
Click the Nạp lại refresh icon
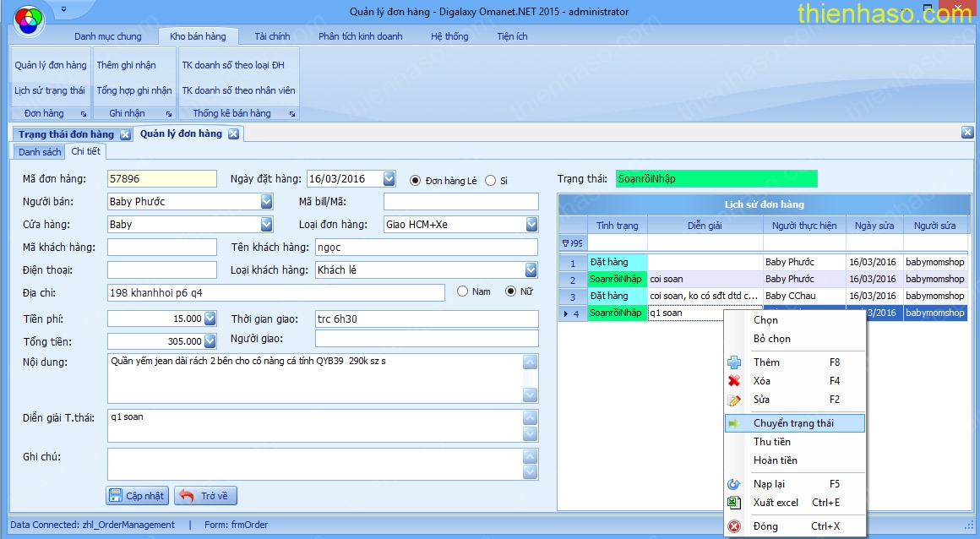pos(734,484)
